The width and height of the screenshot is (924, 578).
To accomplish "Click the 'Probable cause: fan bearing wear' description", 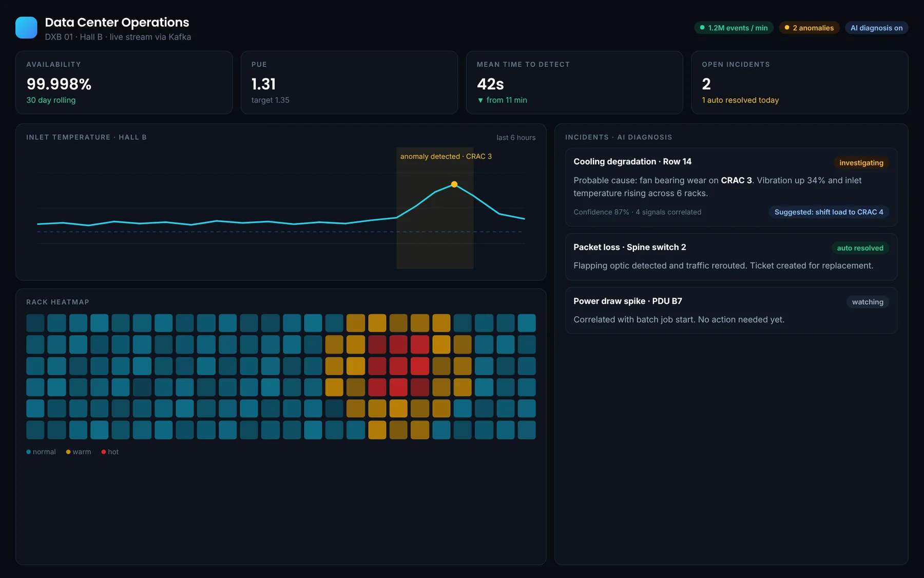I will [x=718, y=187].
